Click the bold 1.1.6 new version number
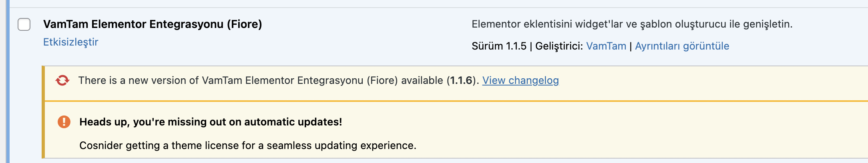The image size is (868, 163). [461, 80]
